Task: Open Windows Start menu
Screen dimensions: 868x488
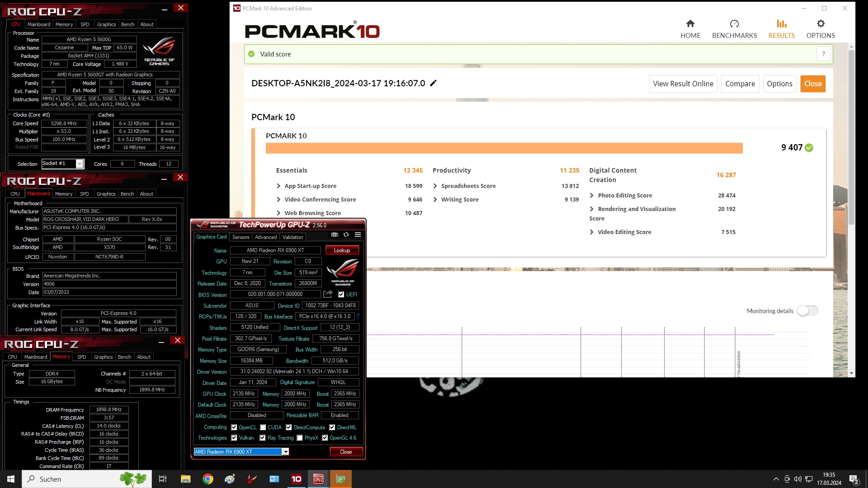Action: (11, 479)
